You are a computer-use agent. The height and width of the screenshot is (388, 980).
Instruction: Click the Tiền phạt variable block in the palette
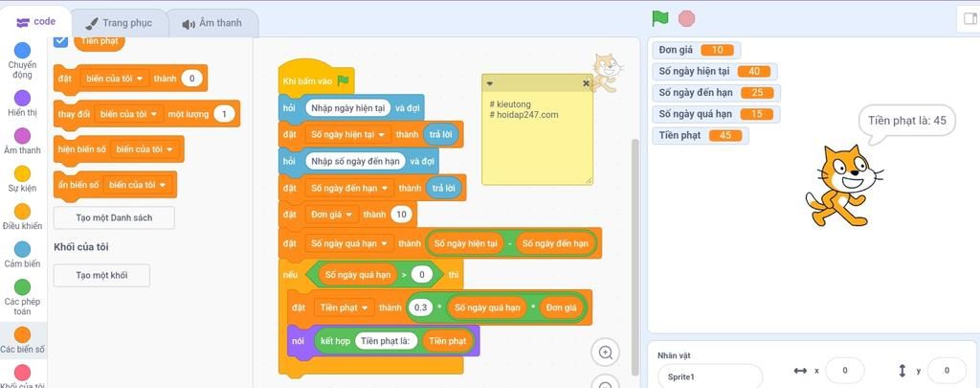point(100,42)
